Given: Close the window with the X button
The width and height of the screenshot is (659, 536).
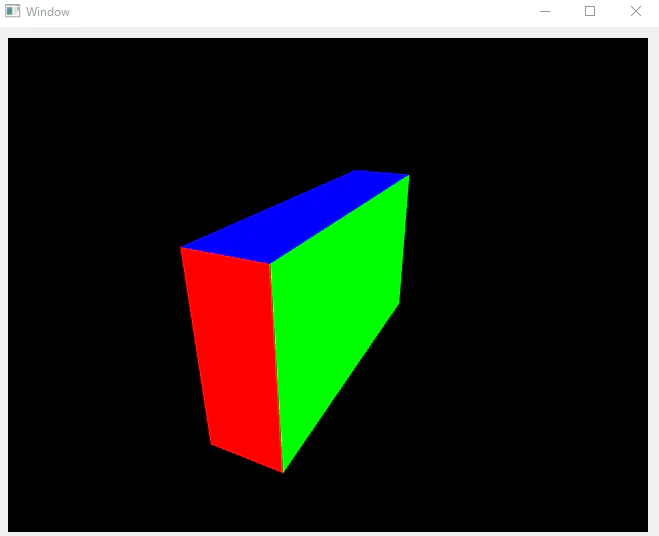Looking at the screenshot, I should [636, 11].
